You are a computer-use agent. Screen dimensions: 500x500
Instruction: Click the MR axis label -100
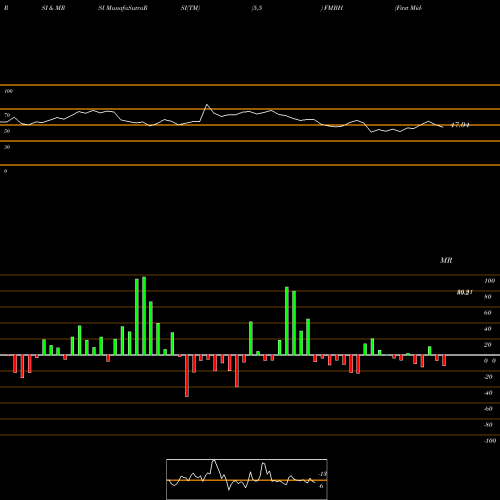pos(489,441)
